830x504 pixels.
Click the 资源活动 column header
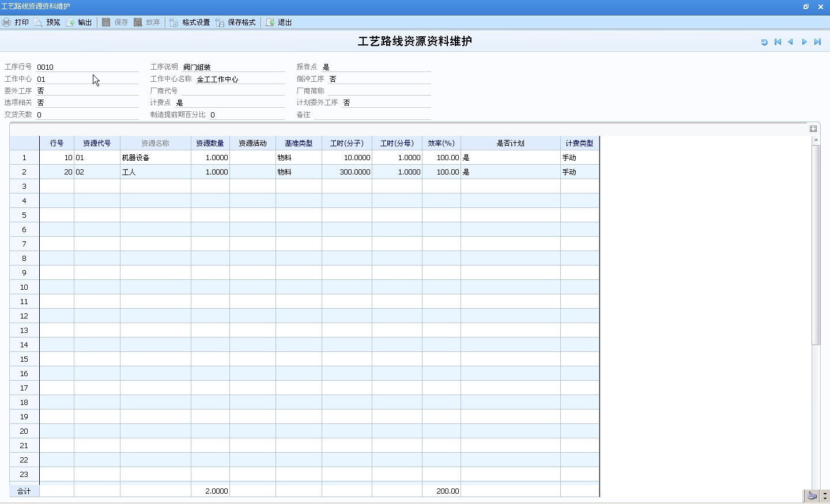[x=252, y=143]
